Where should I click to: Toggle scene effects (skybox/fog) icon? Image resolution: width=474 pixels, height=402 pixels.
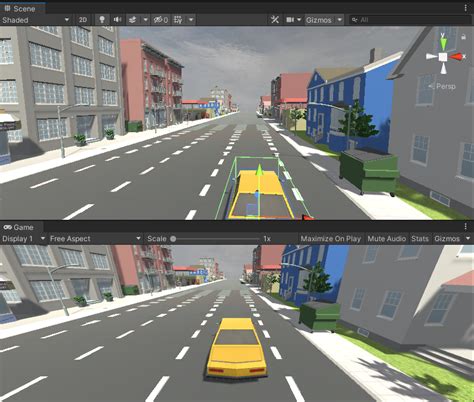(x=133, y=20)
